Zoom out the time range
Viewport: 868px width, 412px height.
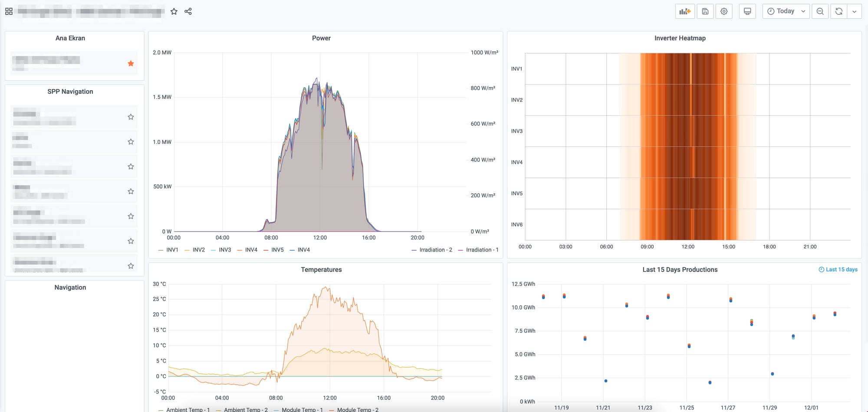[x=820, y=11]
